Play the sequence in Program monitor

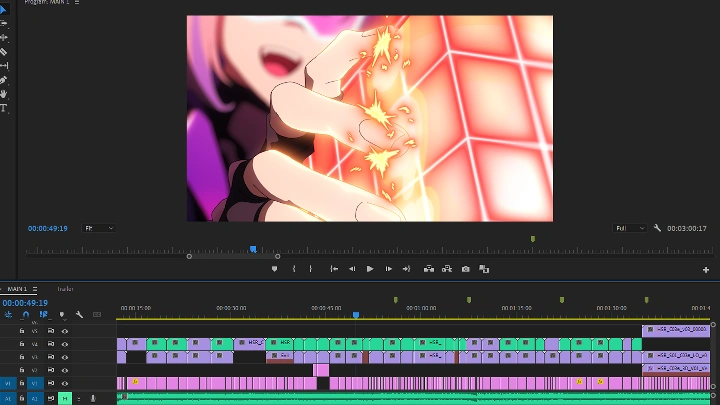(x=370, y=269)
